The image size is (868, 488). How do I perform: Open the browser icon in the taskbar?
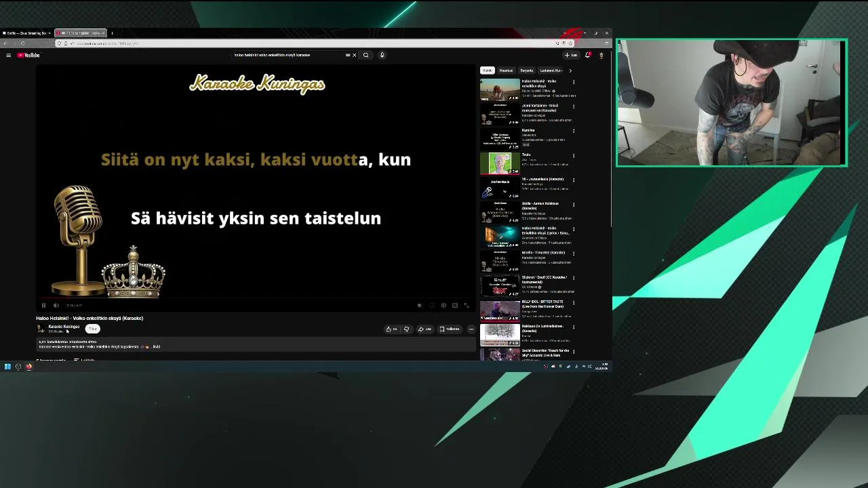pyautogui.click(x=29, y=367)
